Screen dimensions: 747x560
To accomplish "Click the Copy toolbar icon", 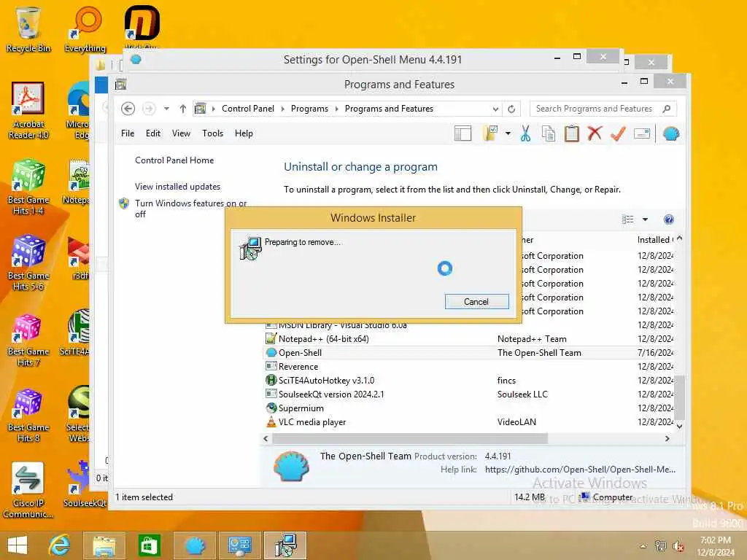I will (x=549, y=134).
